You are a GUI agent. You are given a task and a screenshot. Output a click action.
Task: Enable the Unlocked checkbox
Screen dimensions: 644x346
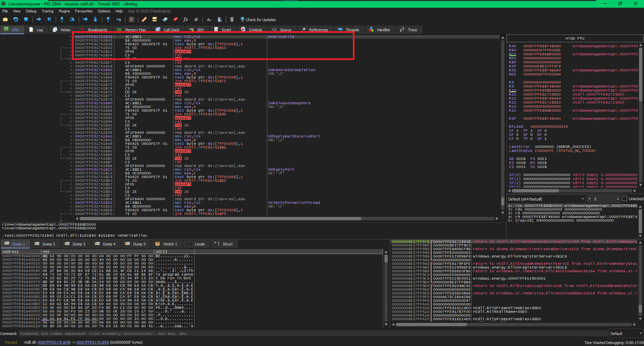[625, 199]
